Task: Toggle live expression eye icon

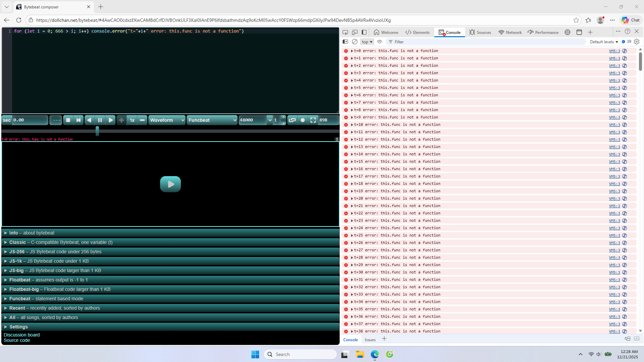Action: 380,42
